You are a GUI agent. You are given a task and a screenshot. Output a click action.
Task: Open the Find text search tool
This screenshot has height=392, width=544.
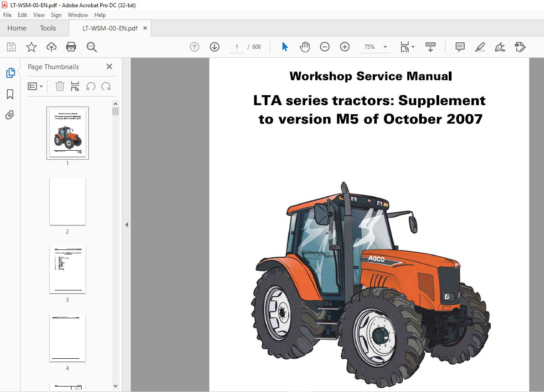pyautogui.click(x=92, y=47)
